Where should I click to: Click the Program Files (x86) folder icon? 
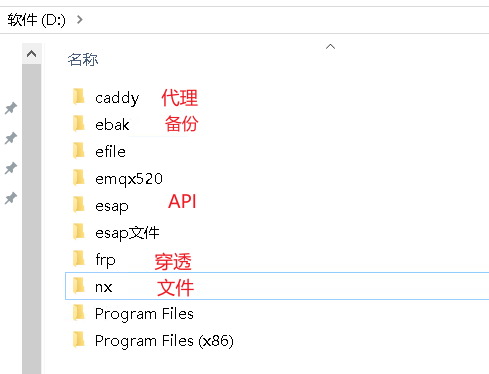[x=79, y=340]
